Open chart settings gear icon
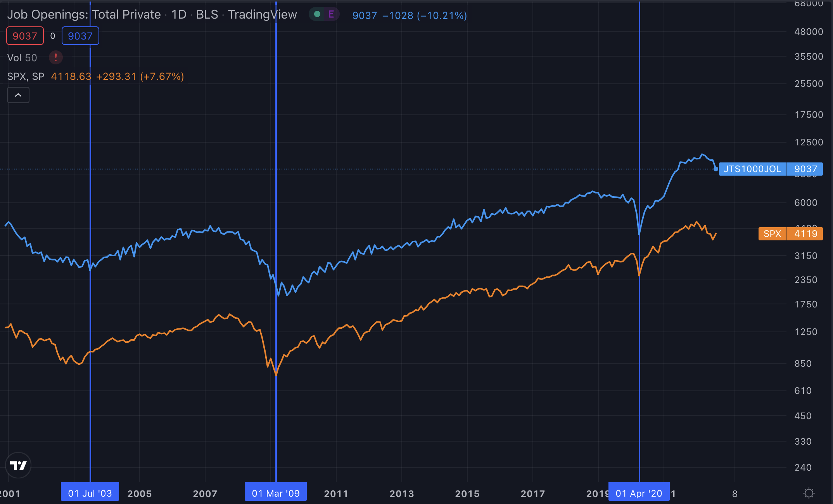Screen dimensions: 833x504 pyautogui.click(x=809, y=493)
